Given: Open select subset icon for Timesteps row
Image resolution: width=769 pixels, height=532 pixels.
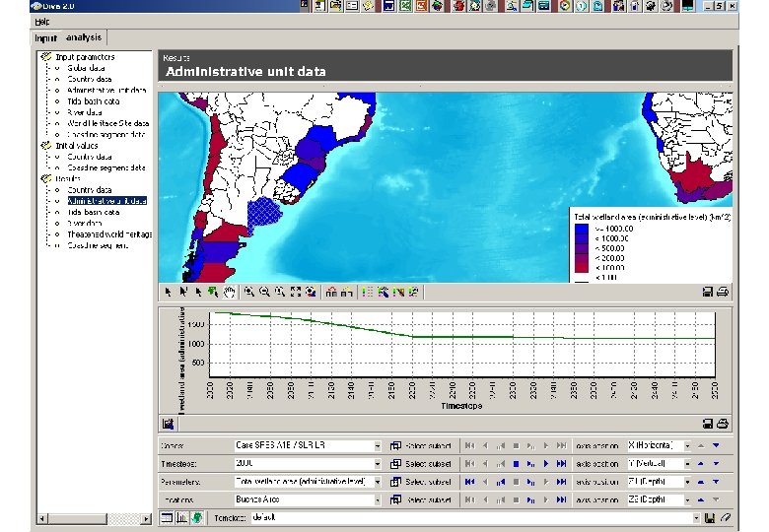Looking at the screenshot, I should [x=395, y=464].
